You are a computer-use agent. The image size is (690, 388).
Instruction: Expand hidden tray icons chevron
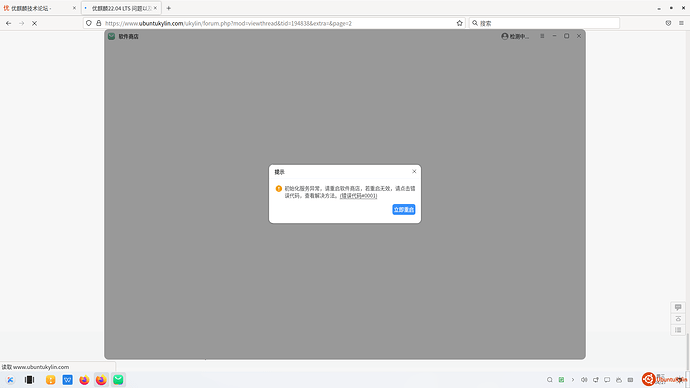pos(573,380)
